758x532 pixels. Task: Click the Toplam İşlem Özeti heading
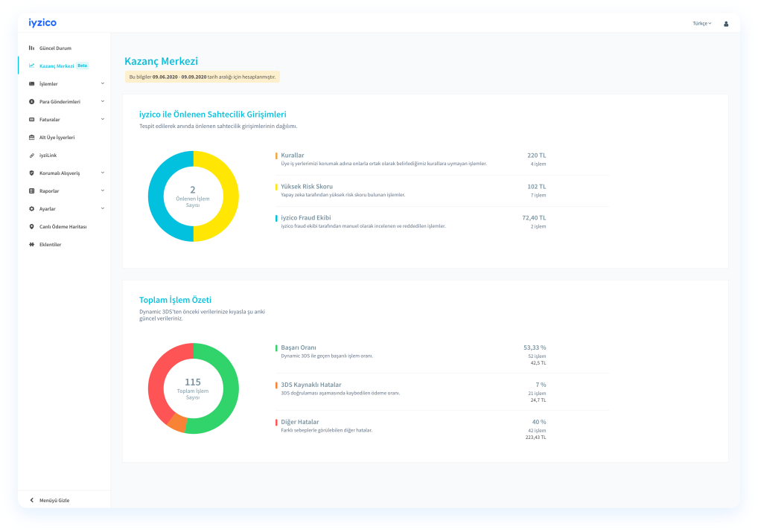pos(175,300)
